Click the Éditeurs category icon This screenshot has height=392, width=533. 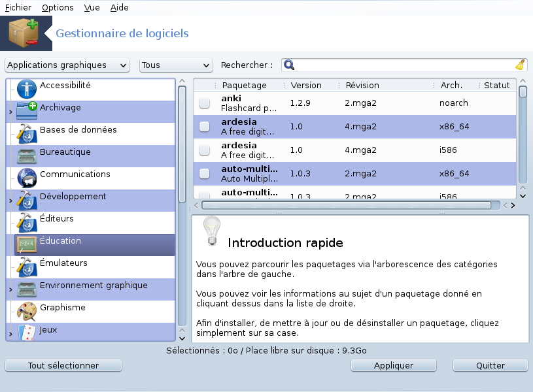click(27, 222)
